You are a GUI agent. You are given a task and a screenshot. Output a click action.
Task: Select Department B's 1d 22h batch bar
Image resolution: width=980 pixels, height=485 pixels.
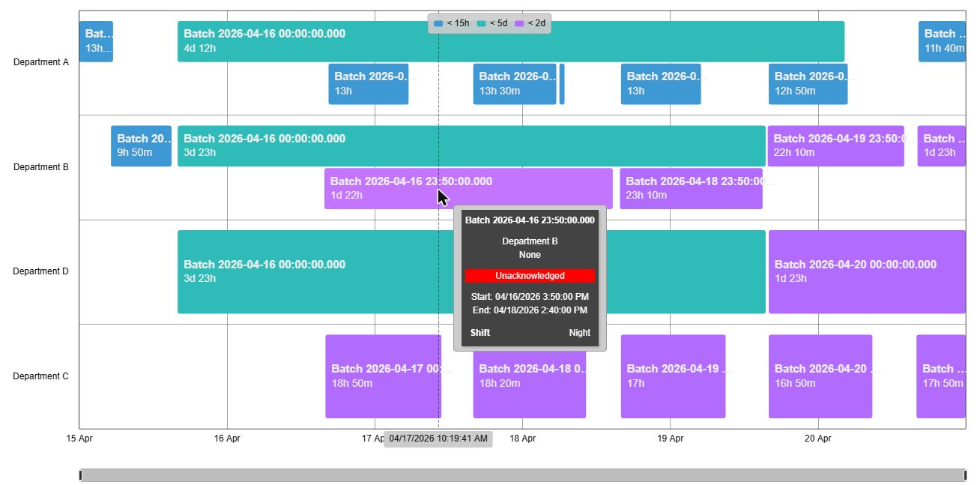pos(468,188)
